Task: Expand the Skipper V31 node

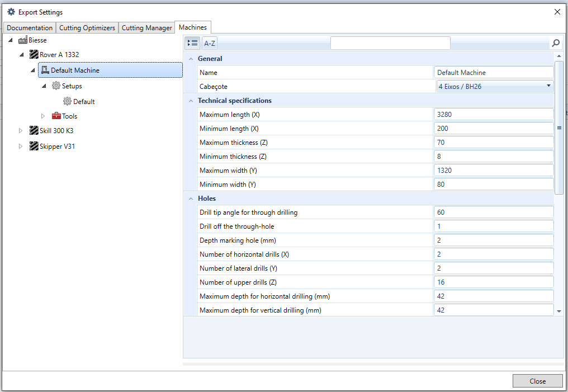Action: 21,146
